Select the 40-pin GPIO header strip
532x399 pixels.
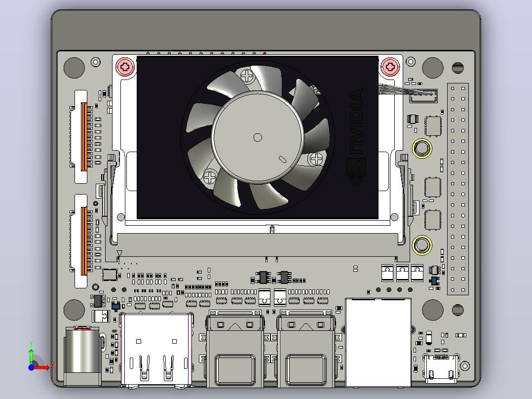coord(457,189)
